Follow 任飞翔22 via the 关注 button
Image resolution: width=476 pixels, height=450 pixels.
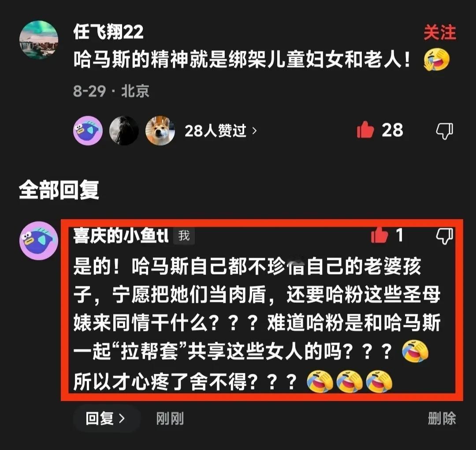click(440, 33)
